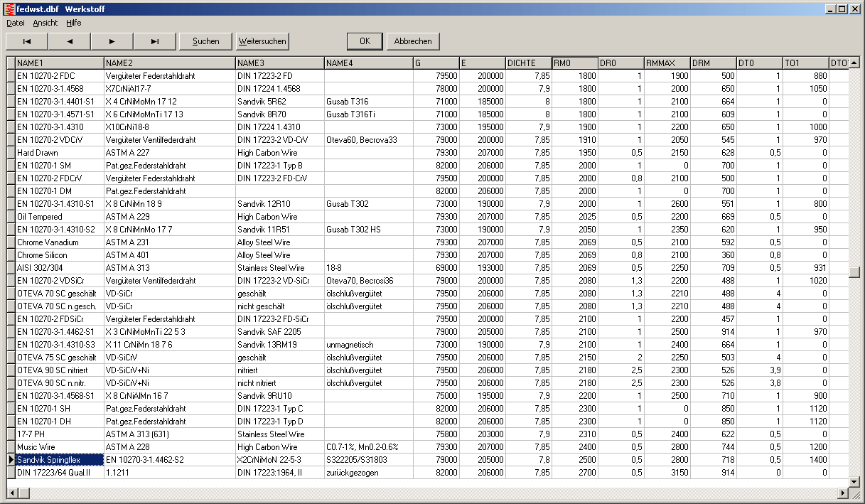The width and height of the screenshot is (865, 504).
Task: Click horizontal scrollbar right arrow
Action: 843,493
